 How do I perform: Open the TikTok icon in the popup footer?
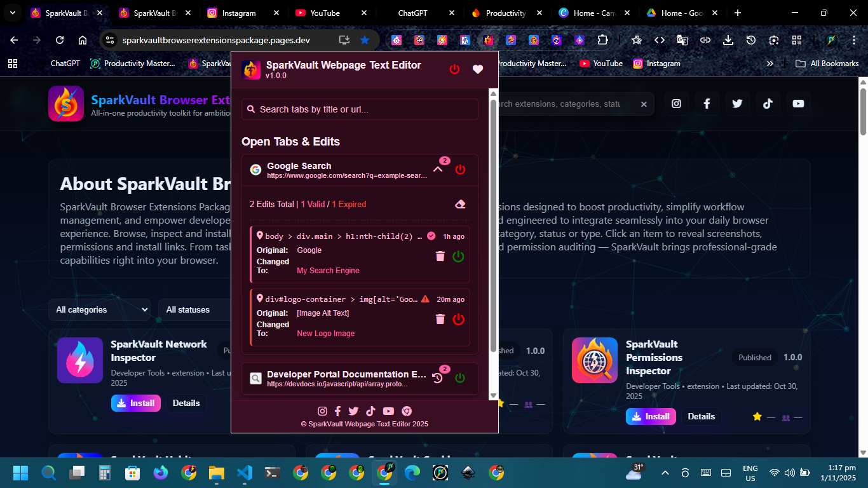(370, 411)
